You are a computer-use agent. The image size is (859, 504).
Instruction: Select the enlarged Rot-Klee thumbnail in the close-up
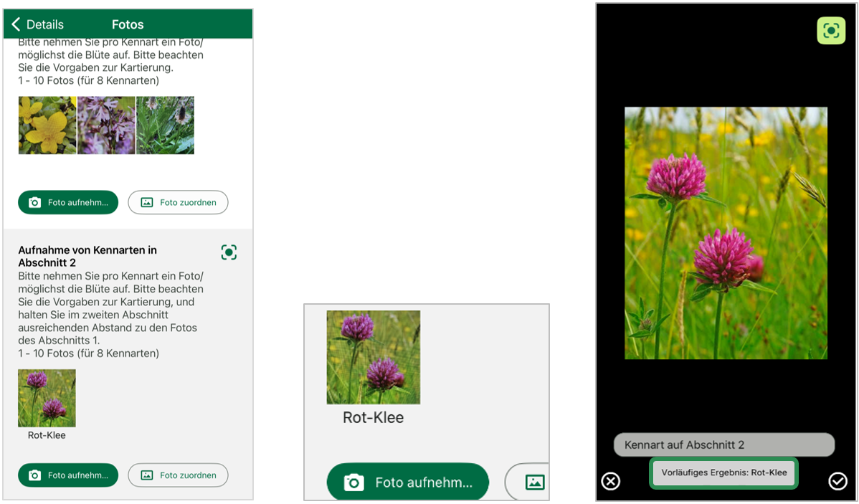(373, 357)
